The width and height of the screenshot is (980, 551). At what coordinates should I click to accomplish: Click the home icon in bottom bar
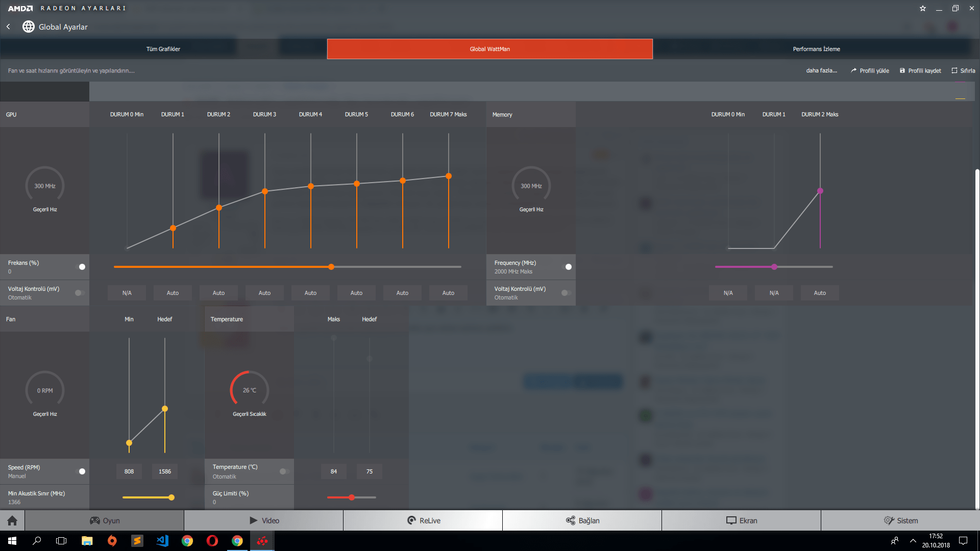(12, 520)
